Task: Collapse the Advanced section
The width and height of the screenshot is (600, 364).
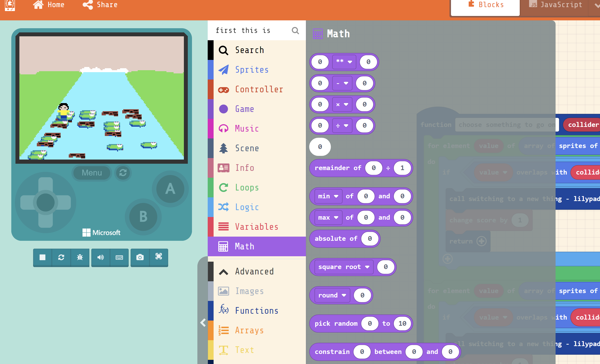Action: point(257,271)
